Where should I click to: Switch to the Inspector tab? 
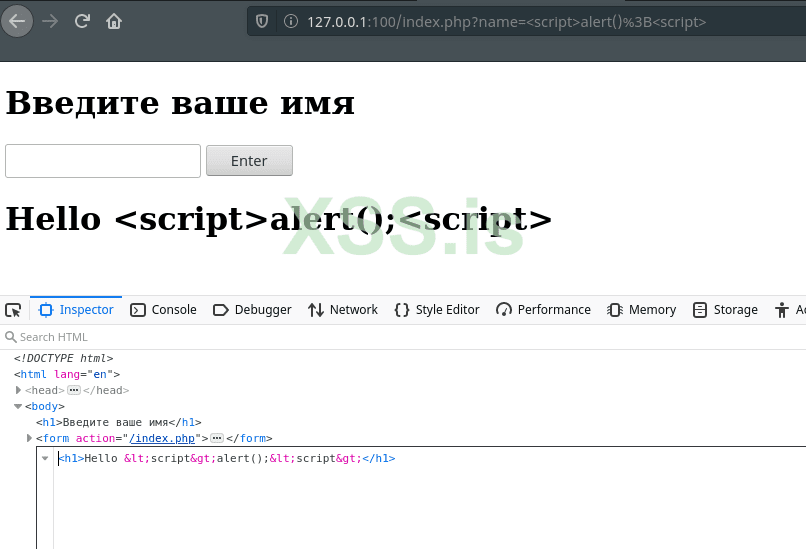[x=76, y=310]
